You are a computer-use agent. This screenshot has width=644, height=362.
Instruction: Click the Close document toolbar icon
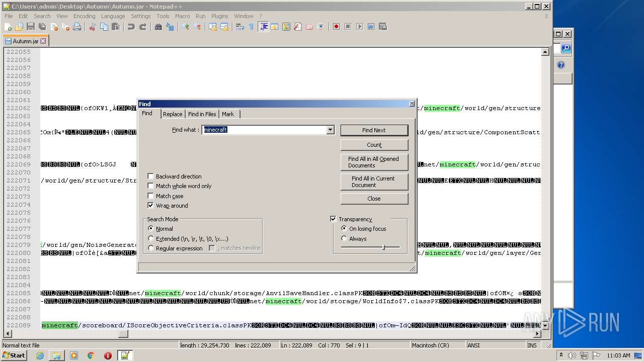[x=54, y=27]
